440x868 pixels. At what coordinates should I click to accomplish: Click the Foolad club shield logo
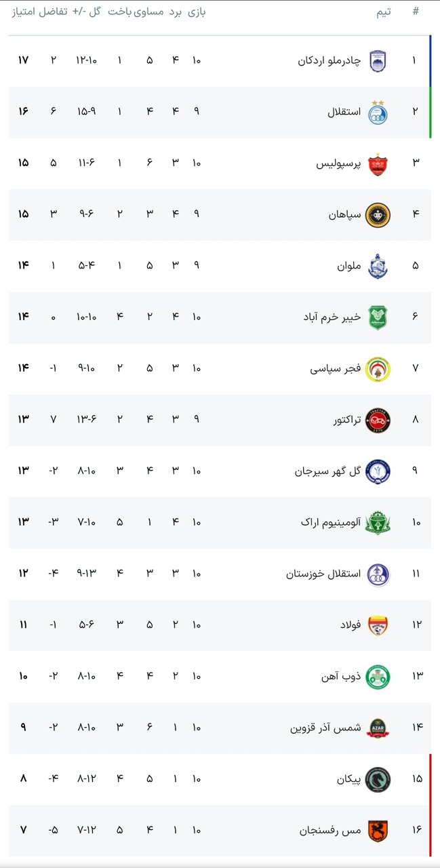[x=378, y=625]
